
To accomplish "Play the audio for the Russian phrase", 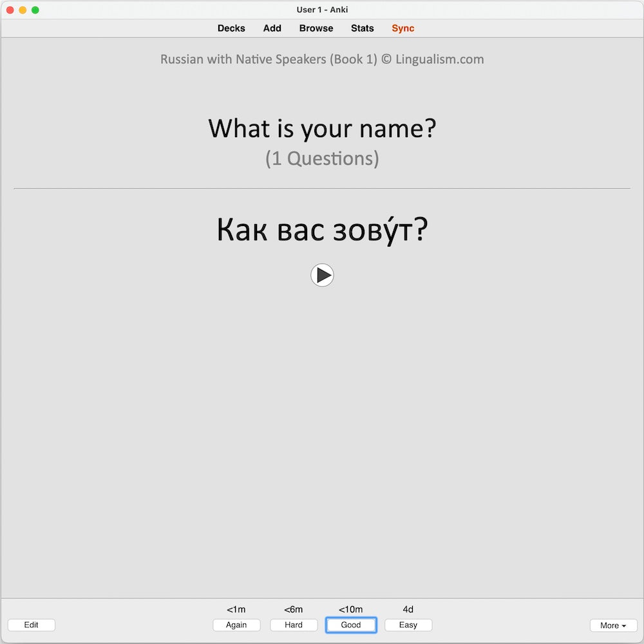I will click(x=322, y=275).
